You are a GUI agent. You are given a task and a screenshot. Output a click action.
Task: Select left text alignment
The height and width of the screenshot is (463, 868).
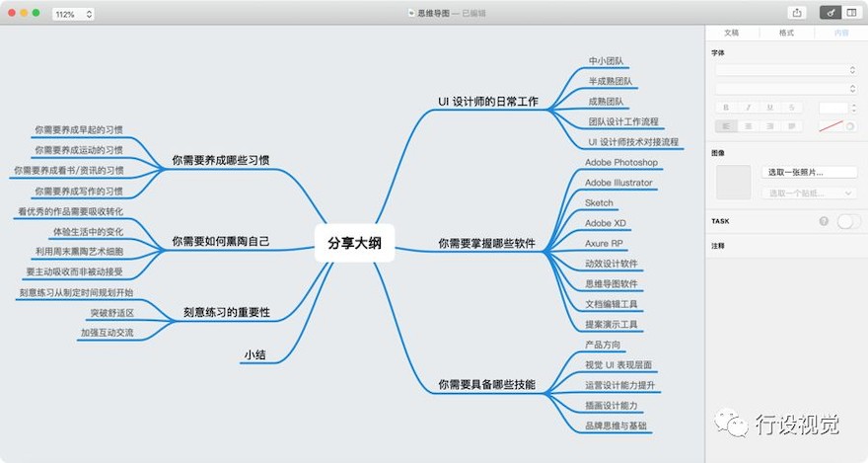[726, 126]
